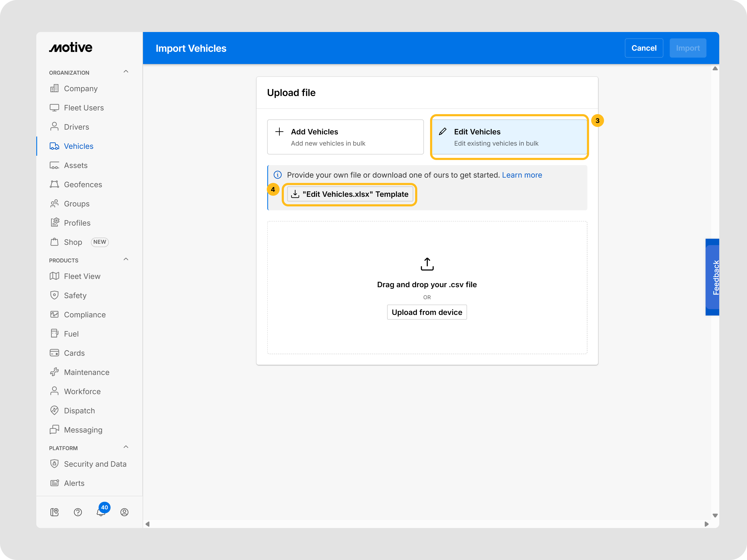This screenshot has width=747, height=560.
Task: Open the help question mark icon
Action: tap(78, 512)
